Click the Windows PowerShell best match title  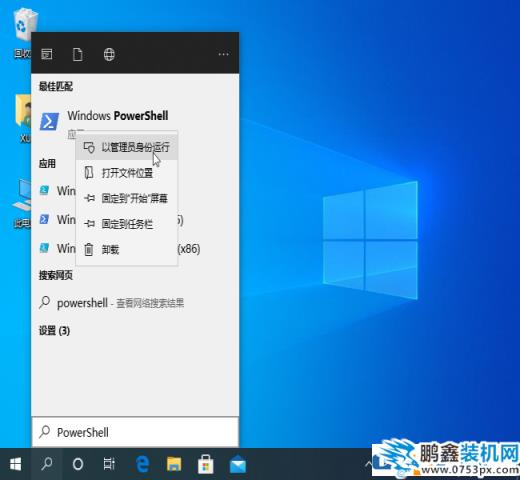tap(118, 116)
